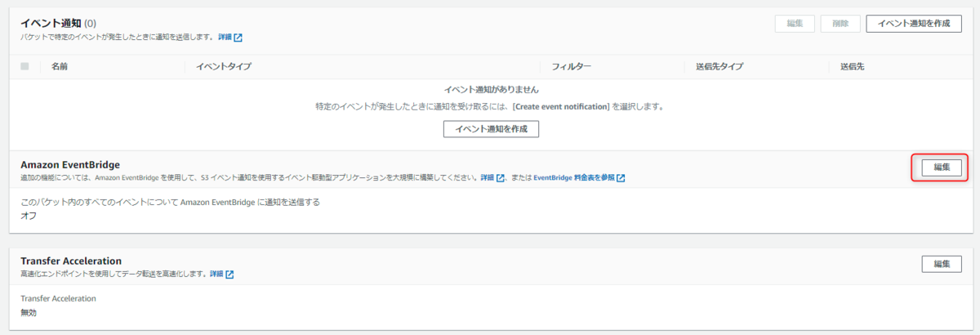
Task: Click the 送信先 column header
Action: 852,66
